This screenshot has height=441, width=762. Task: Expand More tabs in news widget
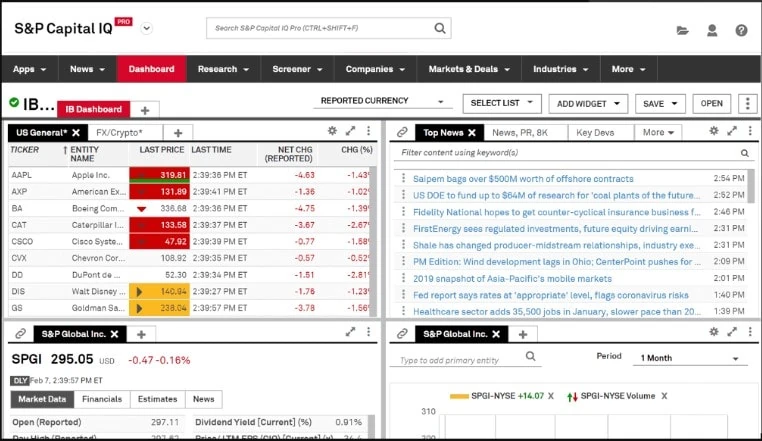pos(658,132)
